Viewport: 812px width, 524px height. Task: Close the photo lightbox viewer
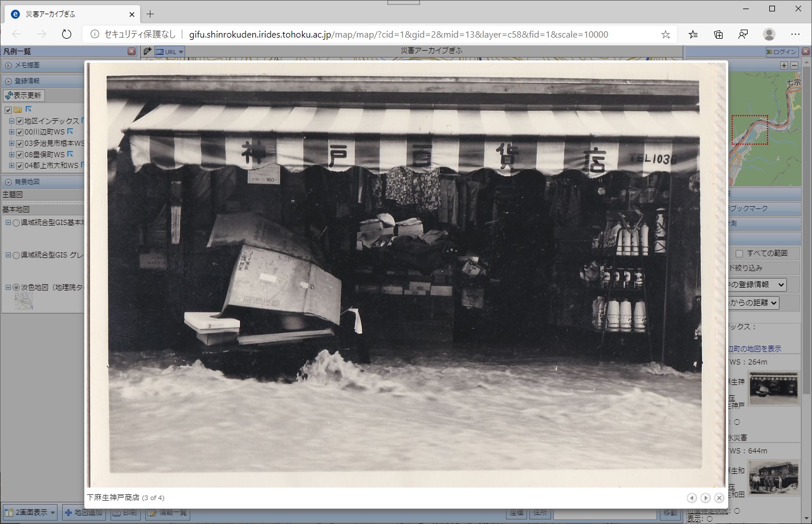719,498
